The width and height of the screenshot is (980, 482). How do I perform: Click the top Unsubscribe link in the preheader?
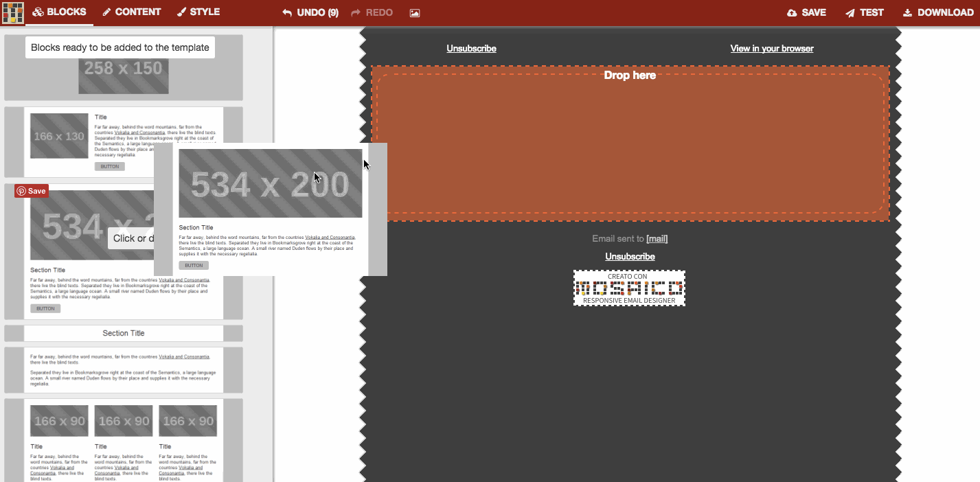pyautogui.click(x=471, y=49)
